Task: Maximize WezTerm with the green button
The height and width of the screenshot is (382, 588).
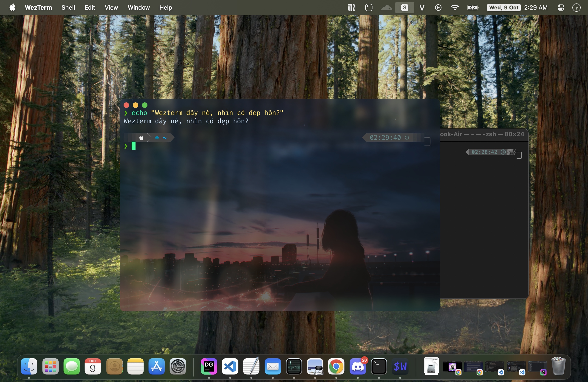Action: tap(145, 105)
